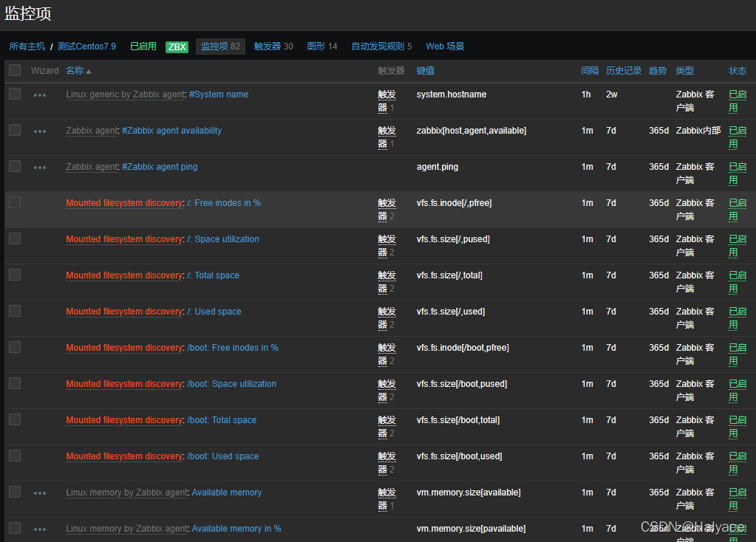
Task: Open #Zabbix agent availability item
Action: coord(171,131)
